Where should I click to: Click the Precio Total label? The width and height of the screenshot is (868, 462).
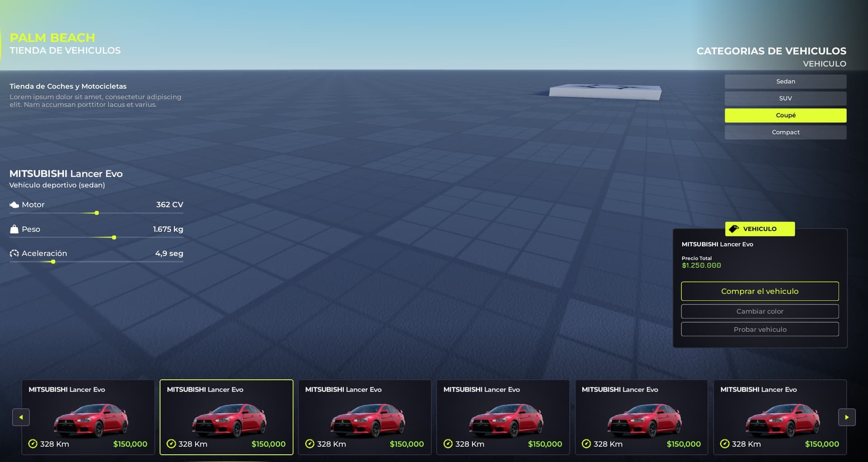tap(697, 258)
